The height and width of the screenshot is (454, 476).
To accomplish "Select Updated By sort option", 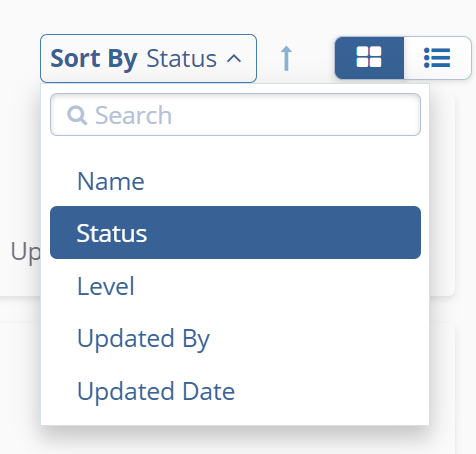I will 235,339.
